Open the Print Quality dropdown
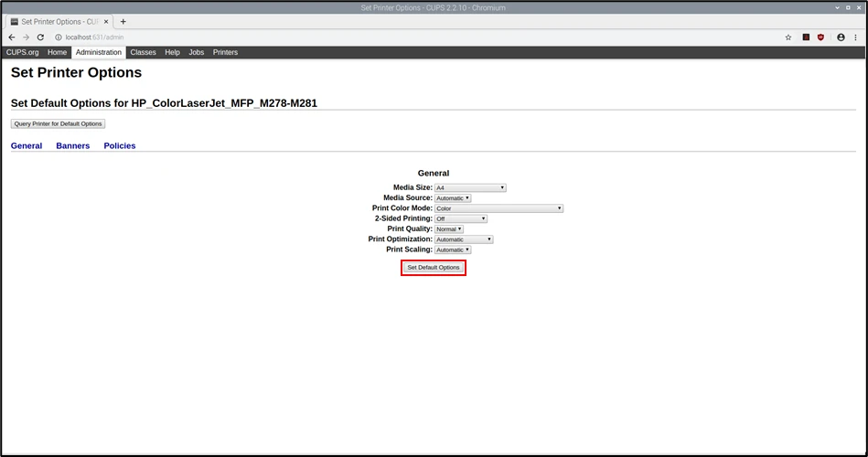The width and height of the screenshot is (868, 457). point(449,229)
